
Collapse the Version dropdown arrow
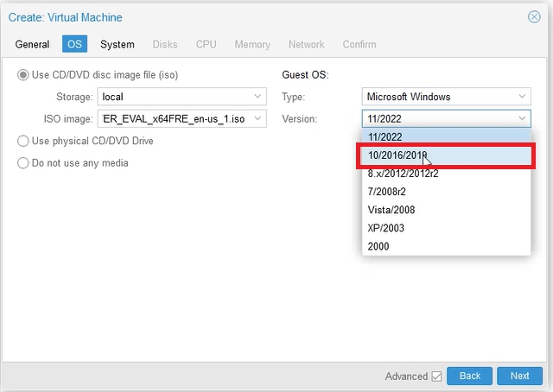click(522, 119)
